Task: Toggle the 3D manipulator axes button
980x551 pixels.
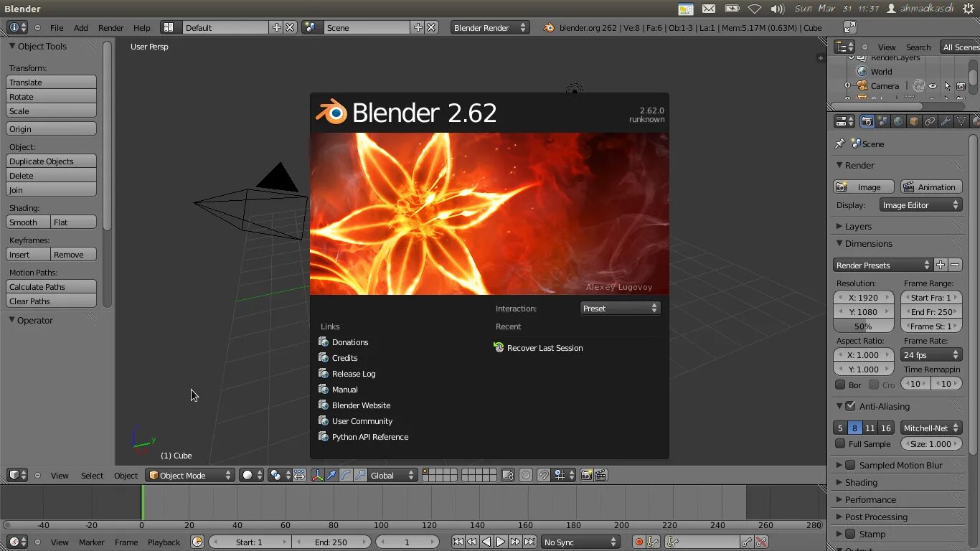Action: (x=318, y=475)
